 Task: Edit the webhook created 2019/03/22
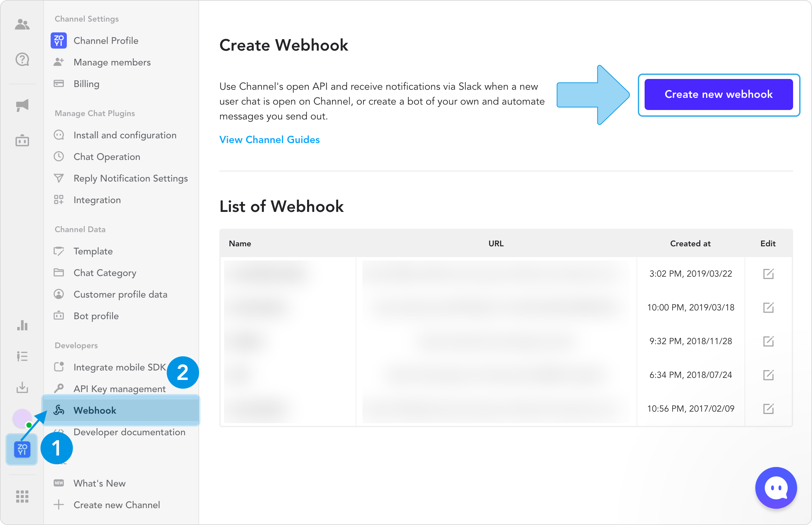coord(768,274)
